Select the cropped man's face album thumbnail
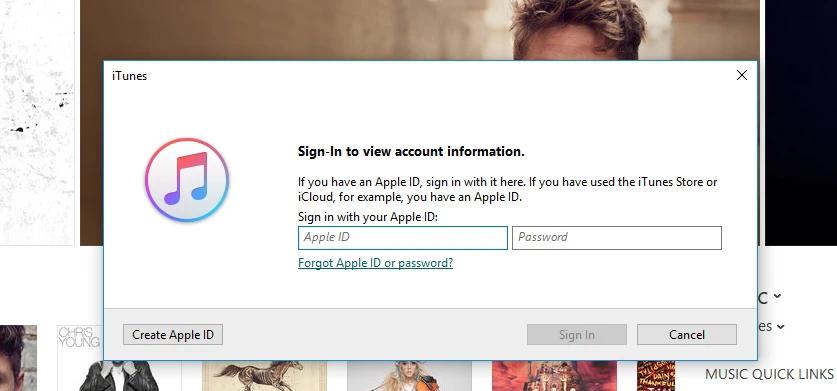 18,358
